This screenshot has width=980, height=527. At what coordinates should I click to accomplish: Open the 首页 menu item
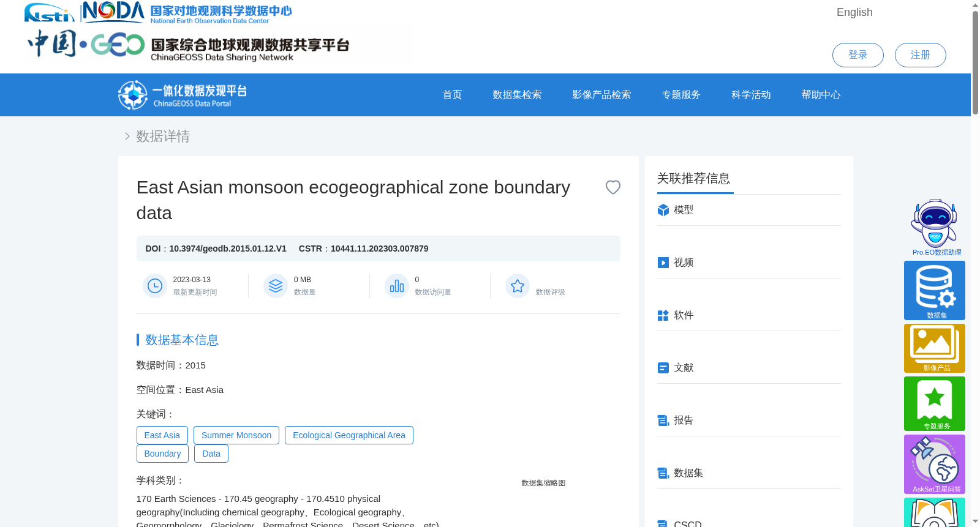point(452,95)
